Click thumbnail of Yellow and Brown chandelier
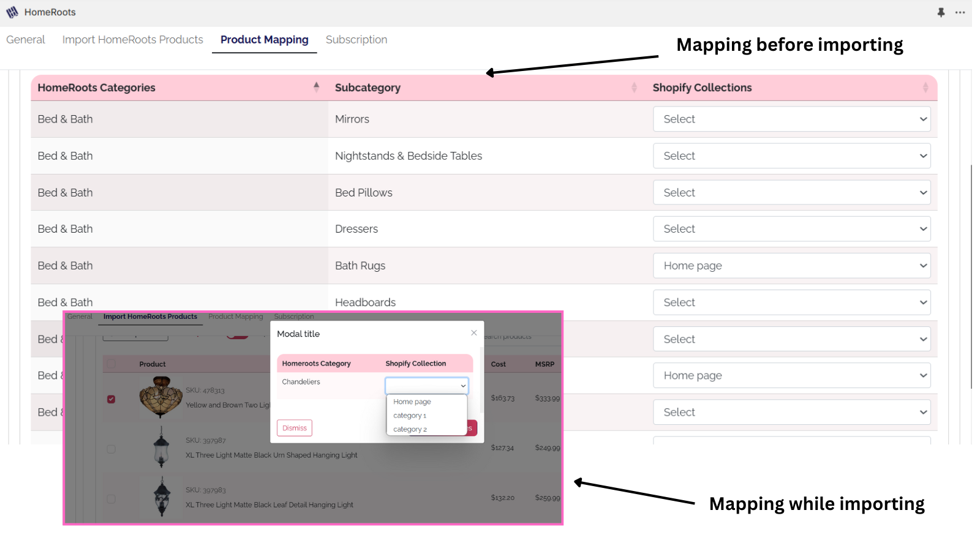The width and height of the screenshot is (980, 551). point(161,397)
